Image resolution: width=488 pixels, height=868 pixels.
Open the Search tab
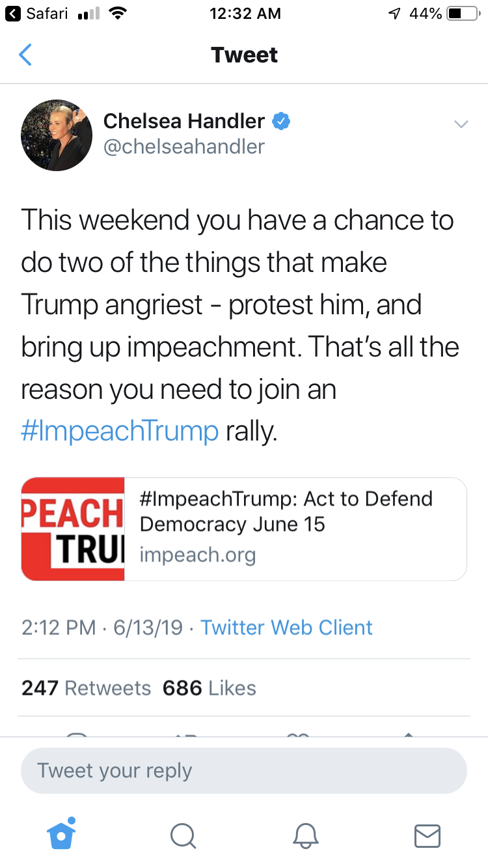click(x=183, y=835)
